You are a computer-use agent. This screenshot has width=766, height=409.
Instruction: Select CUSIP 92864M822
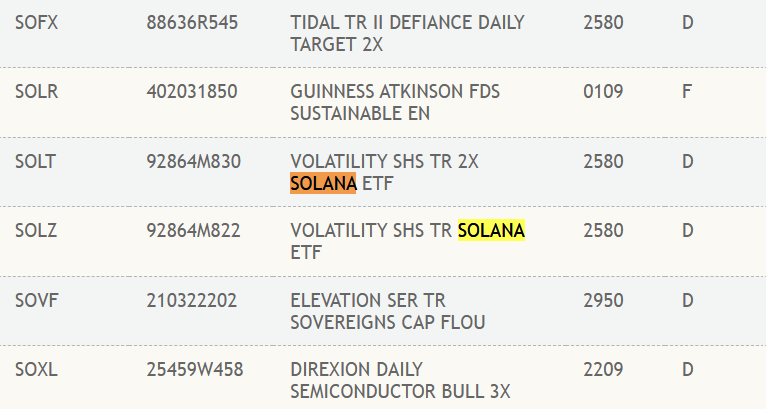tap(193, 232)
